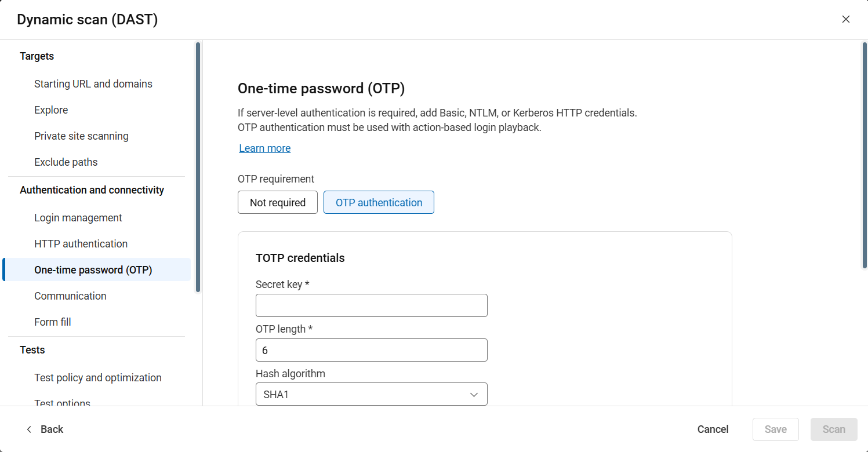The width and height of the screenshot is (868, 452).
Task: Open Login management page
Action: click(78, 218)
